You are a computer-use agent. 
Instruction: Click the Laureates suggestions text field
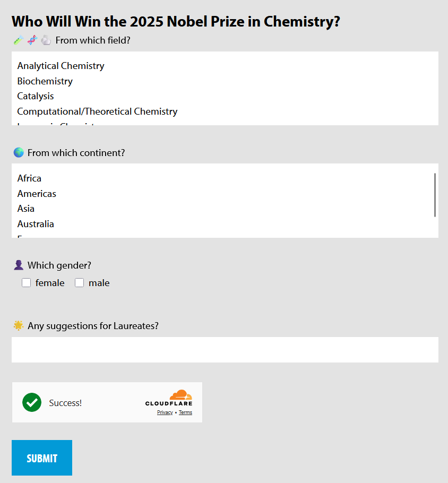(225, 350)
